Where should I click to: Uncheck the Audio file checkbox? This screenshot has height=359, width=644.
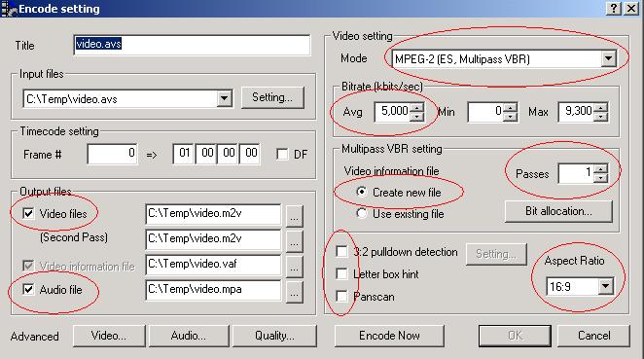pyautogui.click(x=28, y=289)
